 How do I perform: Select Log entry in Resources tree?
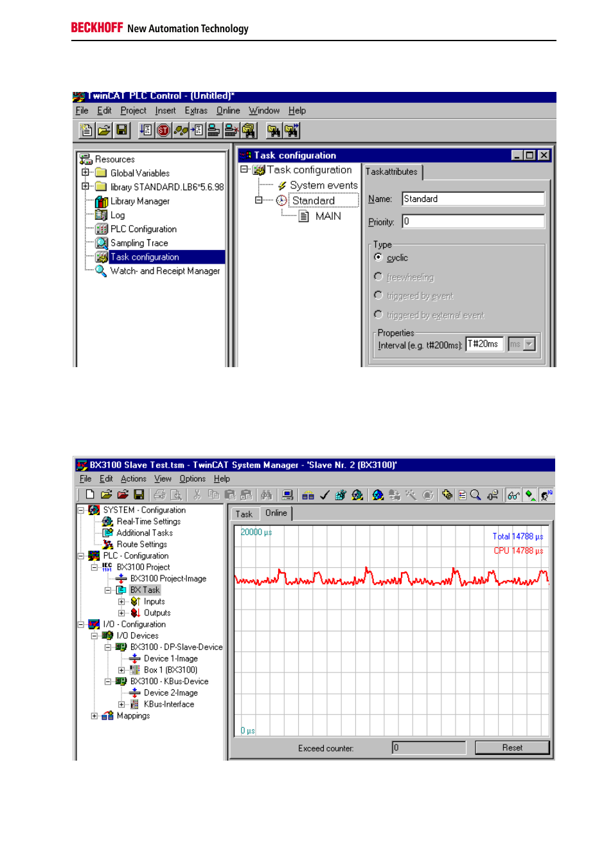118,215
